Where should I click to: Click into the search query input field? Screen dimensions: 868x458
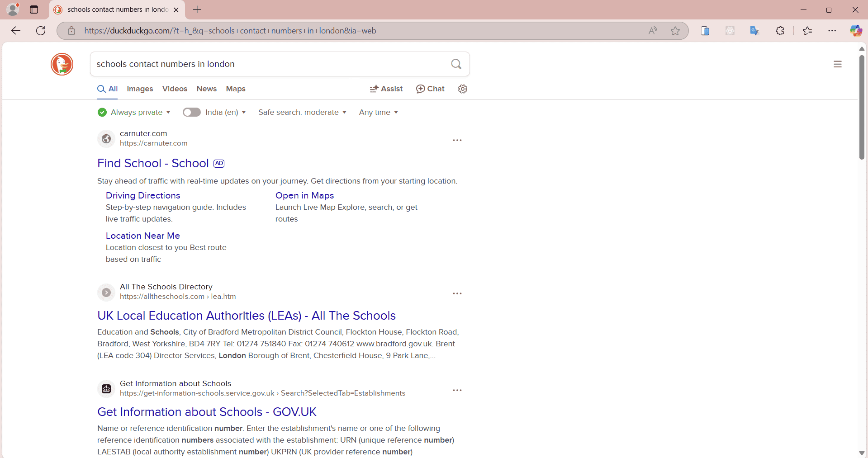click(267, 64)
